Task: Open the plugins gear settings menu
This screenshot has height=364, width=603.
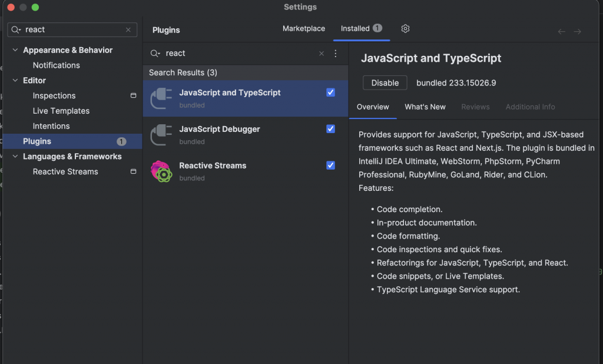Action: coord(405,28)
